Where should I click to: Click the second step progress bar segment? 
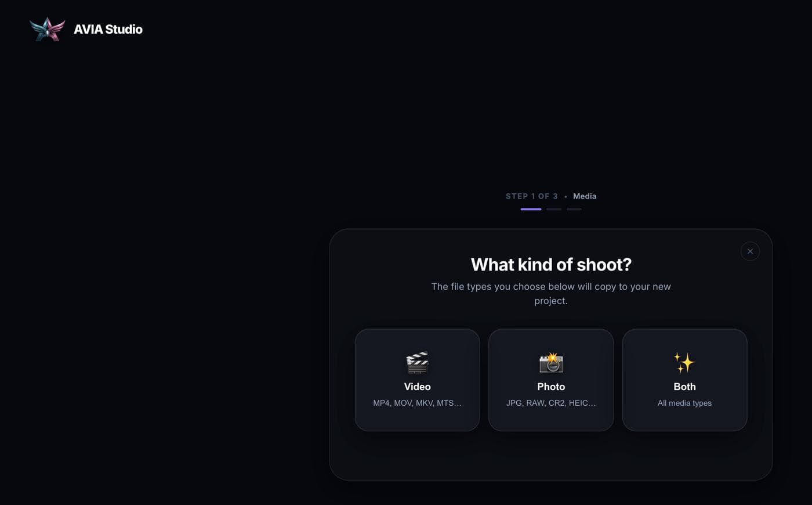(x=554, y=209)
